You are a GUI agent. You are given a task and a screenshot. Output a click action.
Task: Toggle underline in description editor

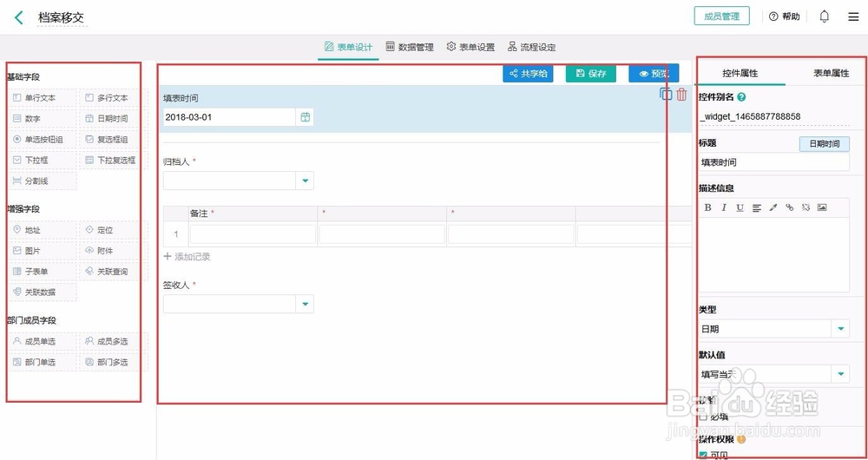(x=740, y=207)
